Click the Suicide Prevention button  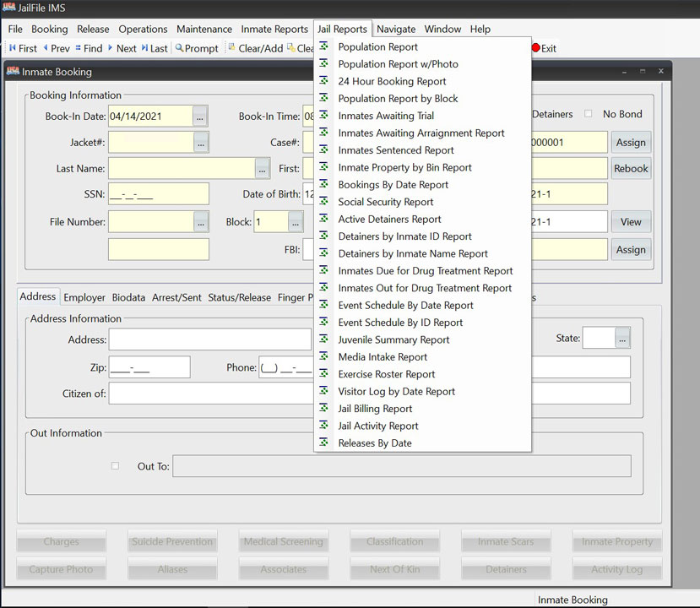172,541
